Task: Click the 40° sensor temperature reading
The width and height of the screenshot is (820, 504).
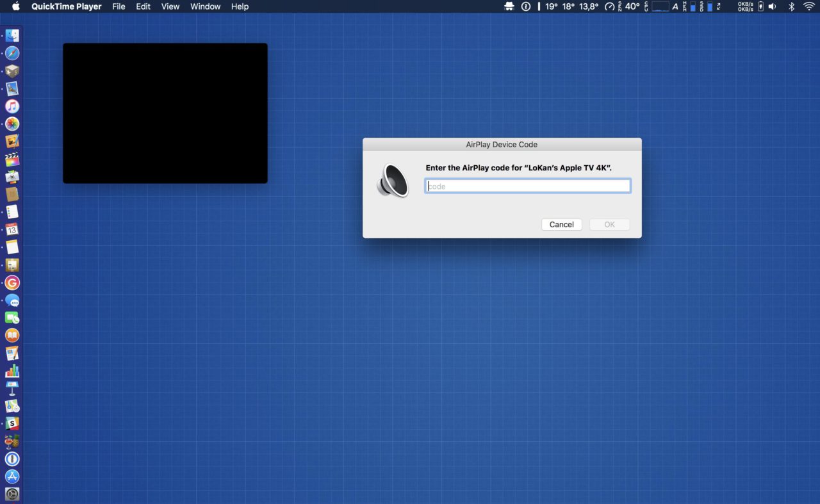Action: click(x=632, y=6)
